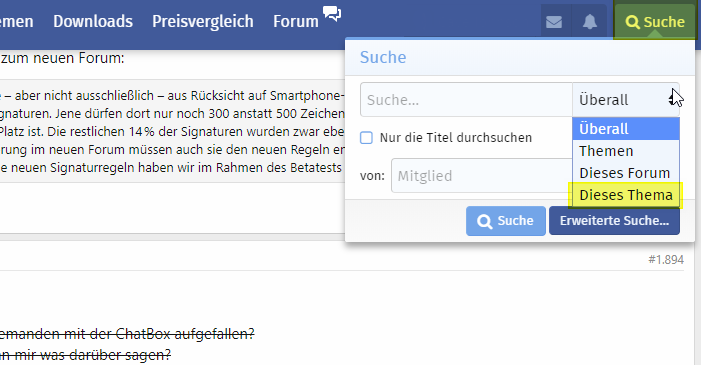
Task: Open the Preisvergleich menu item
Action: point(203,21)
